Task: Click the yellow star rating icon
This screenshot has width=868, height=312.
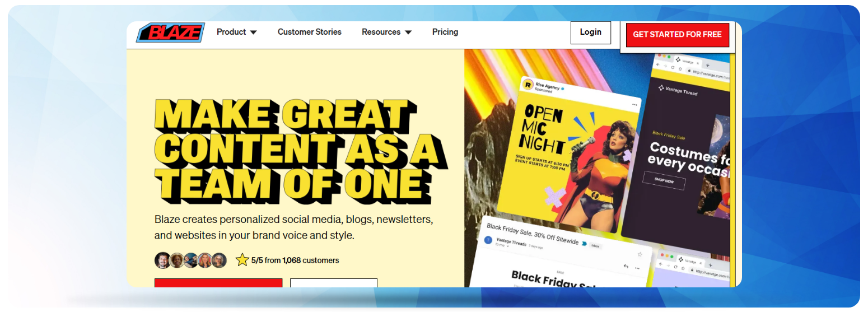Action: [x=242, y=260]
